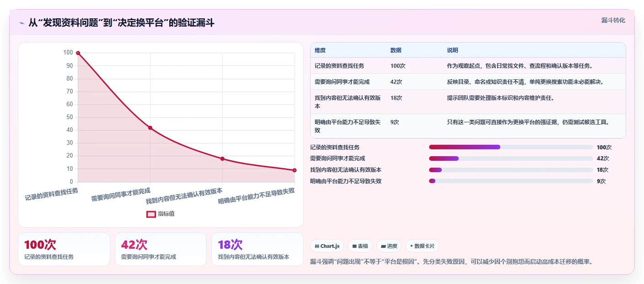Click the 漏斗转化 label in the header

[x=613, y=20]
